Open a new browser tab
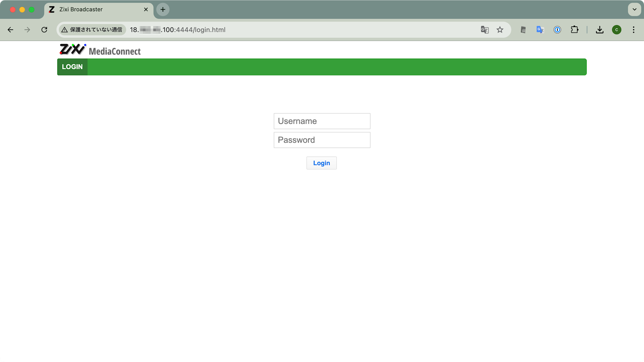 163,9
